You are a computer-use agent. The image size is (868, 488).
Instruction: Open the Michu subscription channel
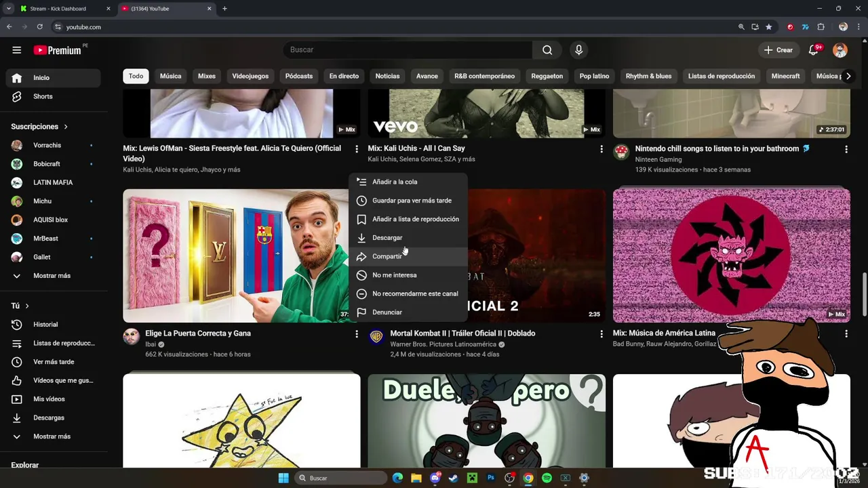(x=53, y=201)
